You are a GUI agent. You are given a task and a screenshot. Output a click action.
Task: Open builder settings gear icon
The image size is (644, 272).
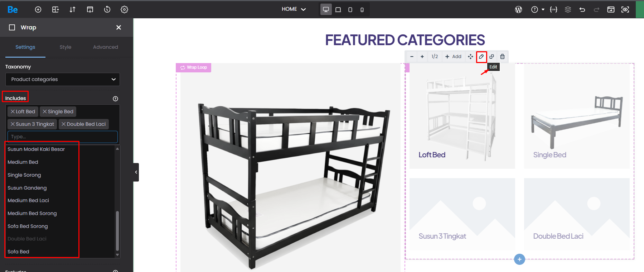tap(124, 10)
